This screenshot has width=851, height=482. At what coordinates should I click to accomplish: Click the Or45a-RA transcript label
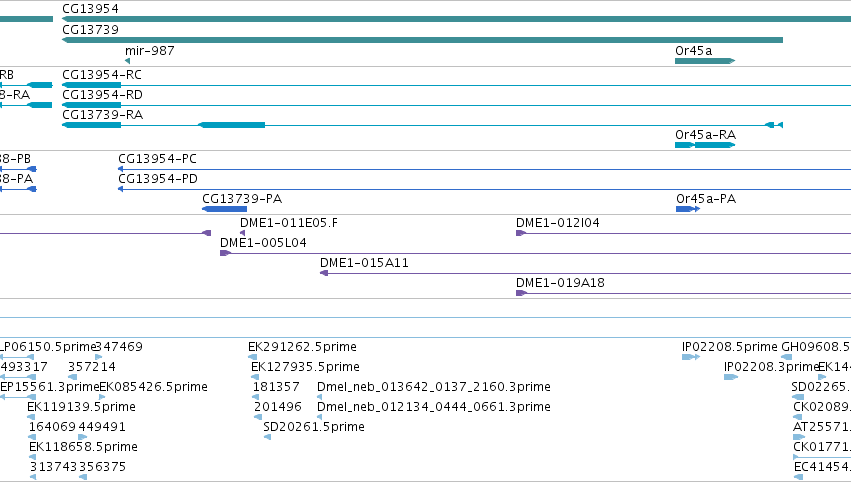pos(706,135)
